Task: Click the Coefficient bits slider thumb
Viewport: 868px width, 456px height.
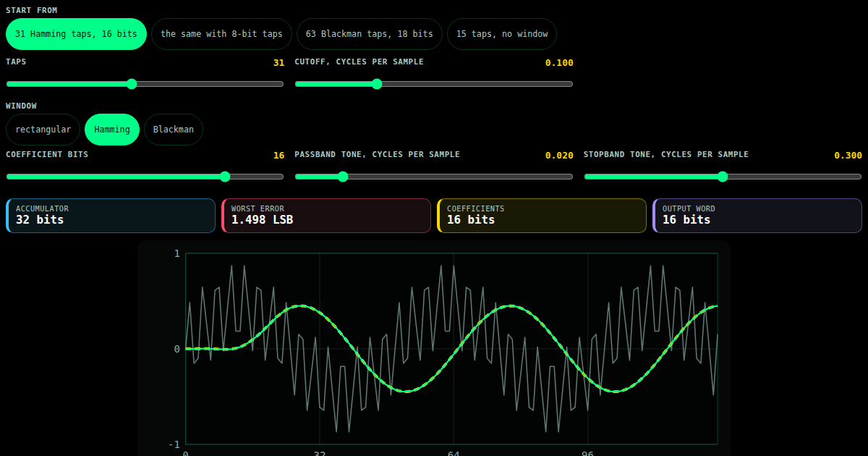Action: tap(225, 177)
